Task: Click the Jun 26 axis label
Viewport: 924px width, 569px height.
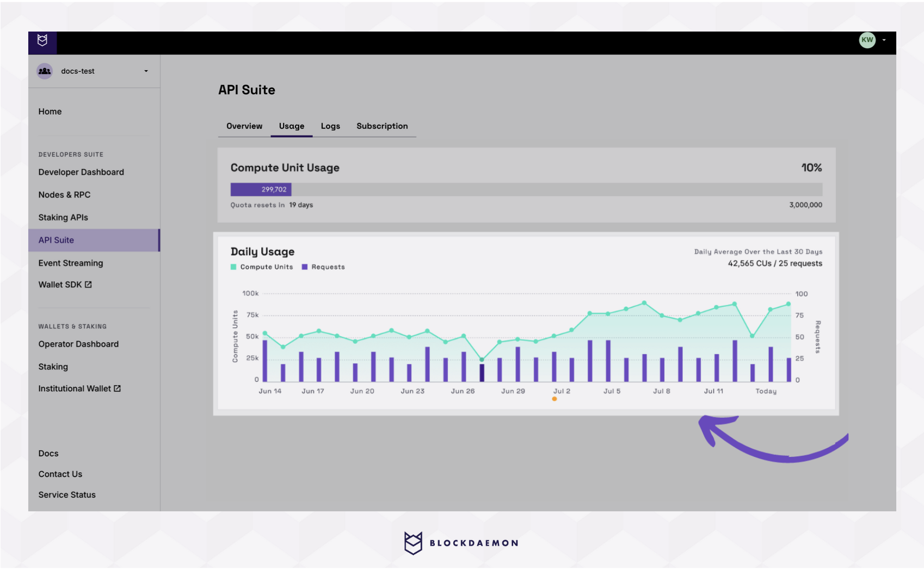Action: pos(463,391)
